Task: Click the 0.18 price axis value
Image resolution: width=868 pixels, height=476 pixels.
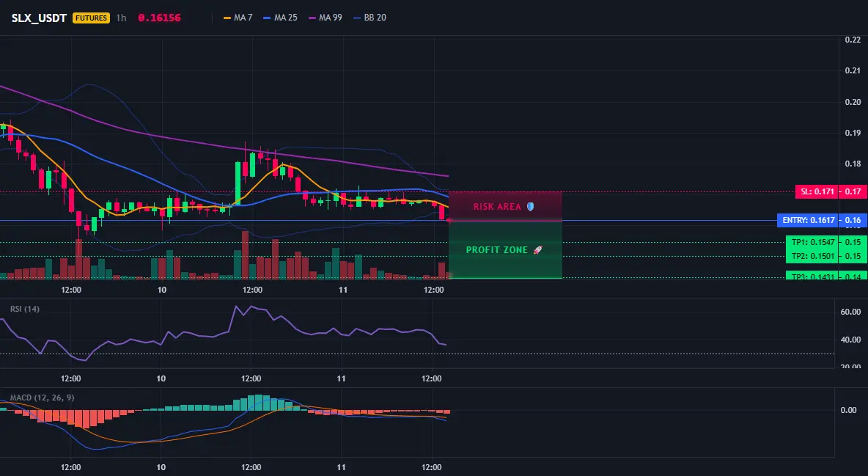Action: point(853,164)
